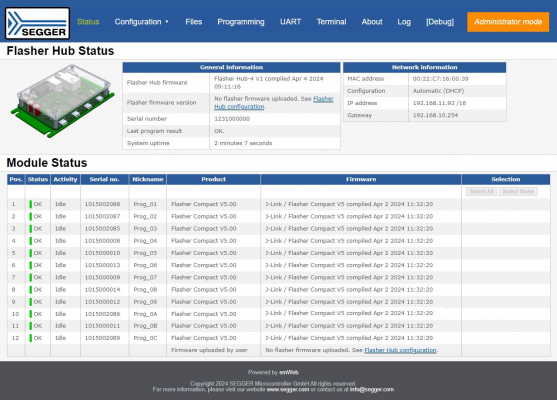This screenshot has height=400, width=557.
Task: Click nickname Prog_0B
Action: point(145,326)
